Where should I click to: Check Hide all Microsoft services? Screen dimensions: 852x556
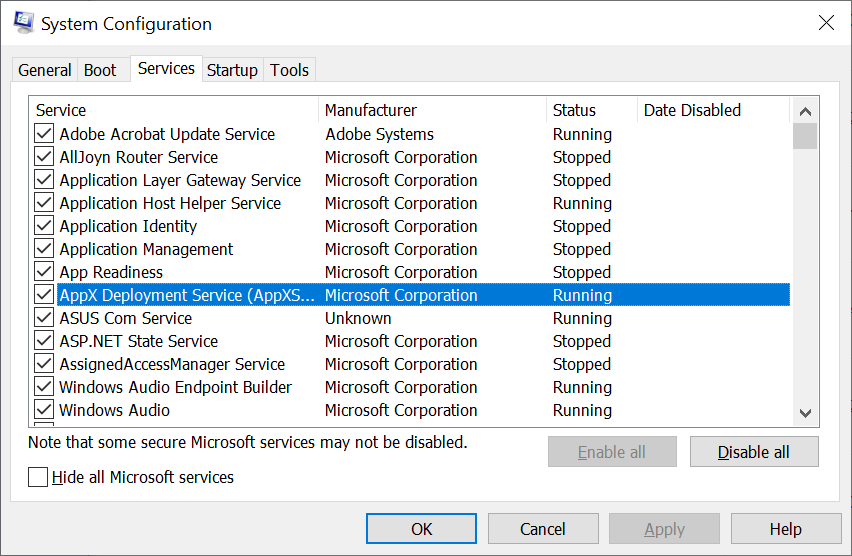click(38, 477)
